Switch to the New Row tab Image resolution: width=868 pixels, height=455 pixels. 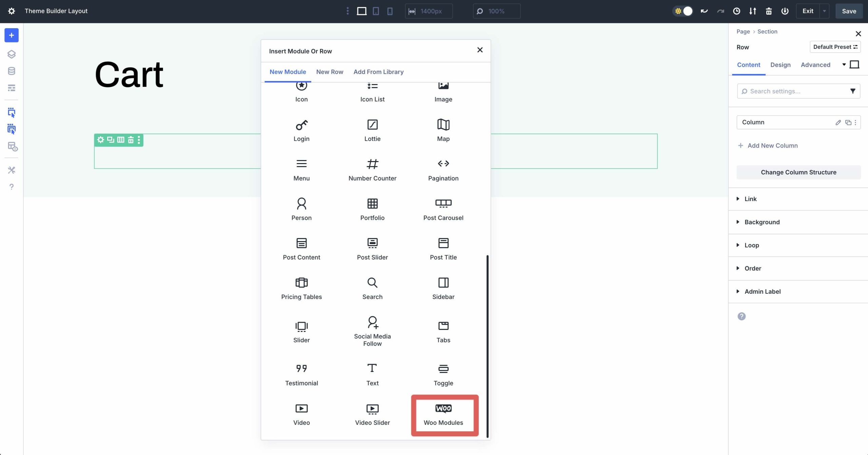329,72
